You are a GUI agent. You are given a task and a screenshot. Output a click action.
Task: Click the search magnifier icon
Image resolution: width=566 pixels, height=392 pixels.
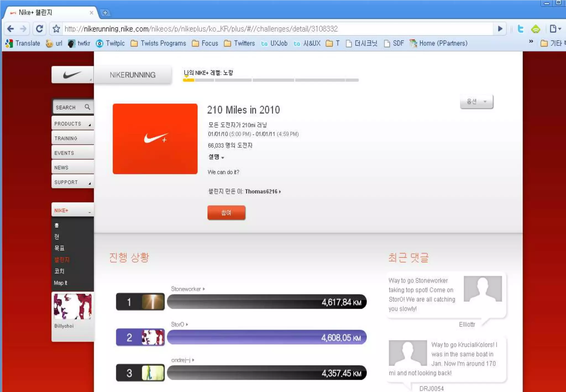coord(87,107)
